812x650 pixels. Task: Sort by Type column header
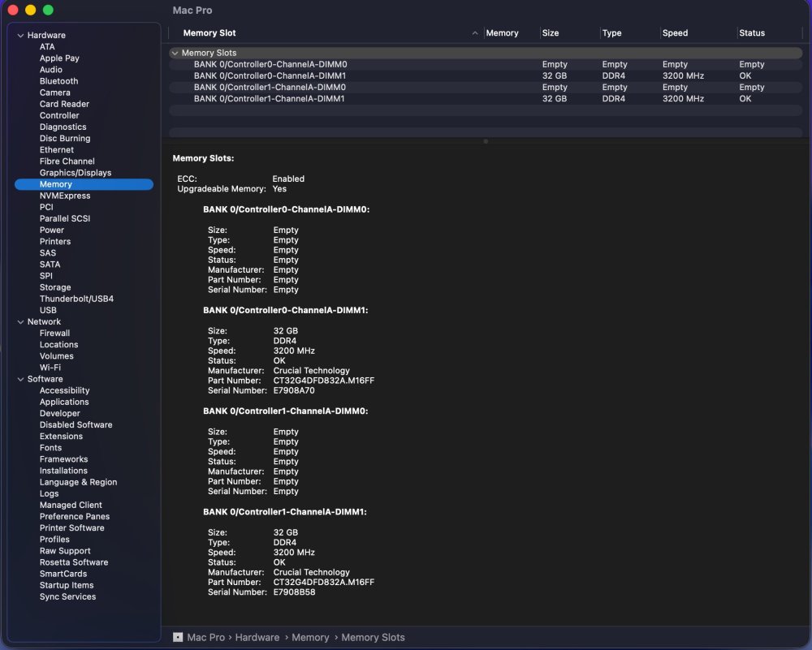611,33
